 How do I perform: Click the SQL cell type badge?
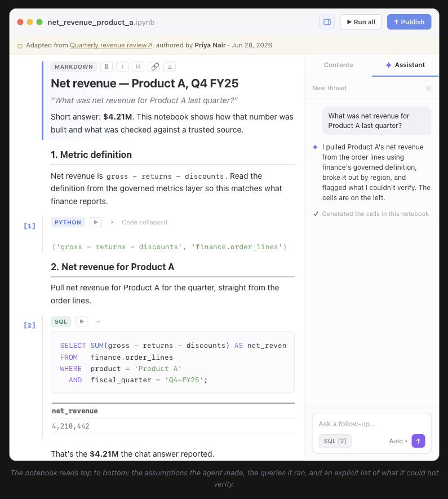[61, 321]
